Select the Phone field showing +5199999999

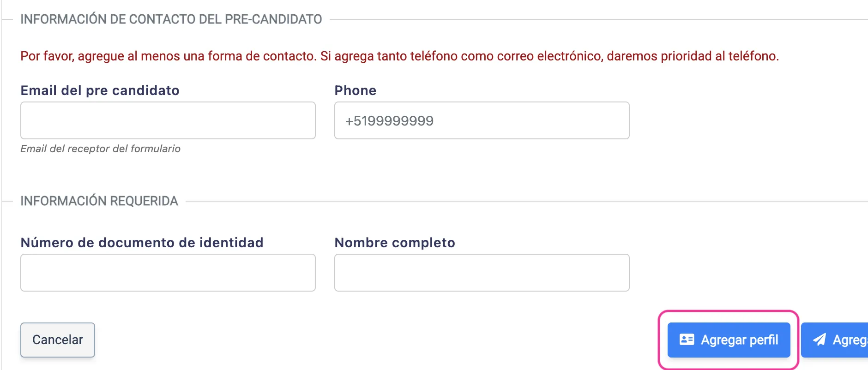482,120
